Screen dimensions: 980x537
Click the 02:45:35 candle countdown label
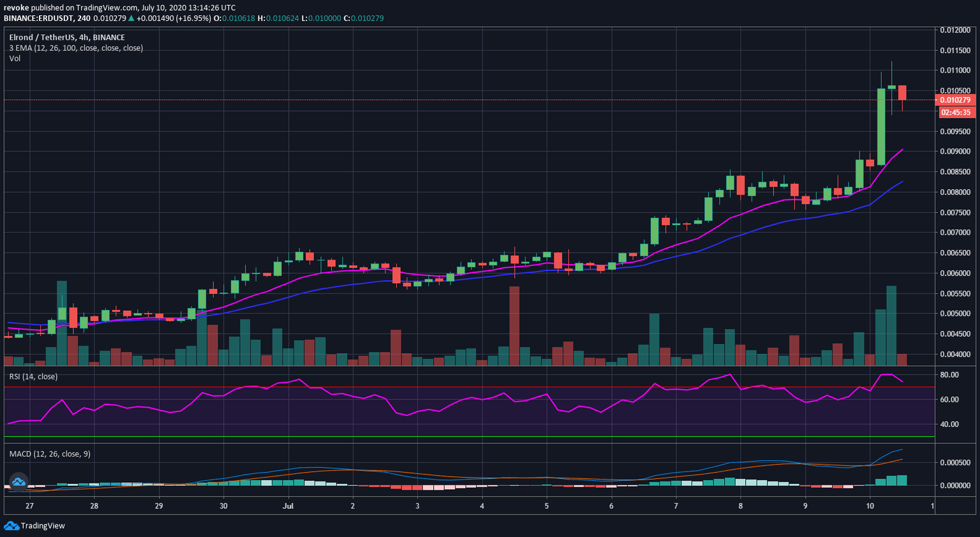coord(955,112)
